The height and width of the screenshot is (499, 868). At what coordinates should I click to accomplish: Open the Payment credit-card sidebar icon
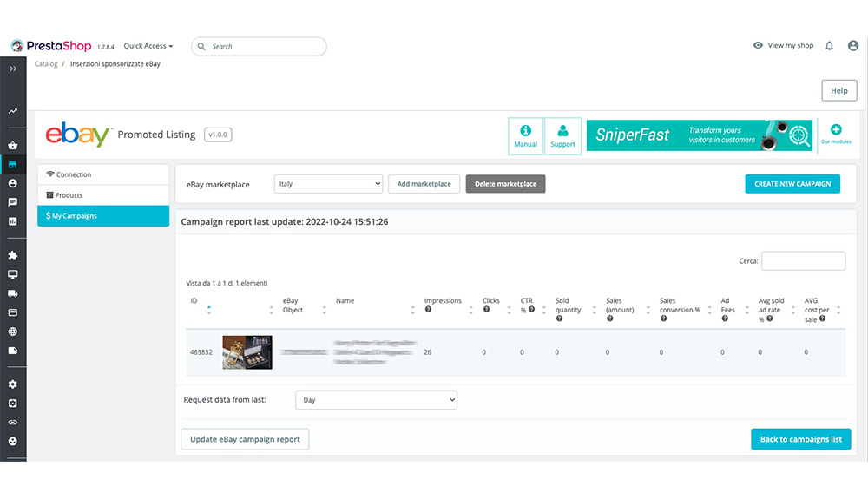click(x=13, y=312)
